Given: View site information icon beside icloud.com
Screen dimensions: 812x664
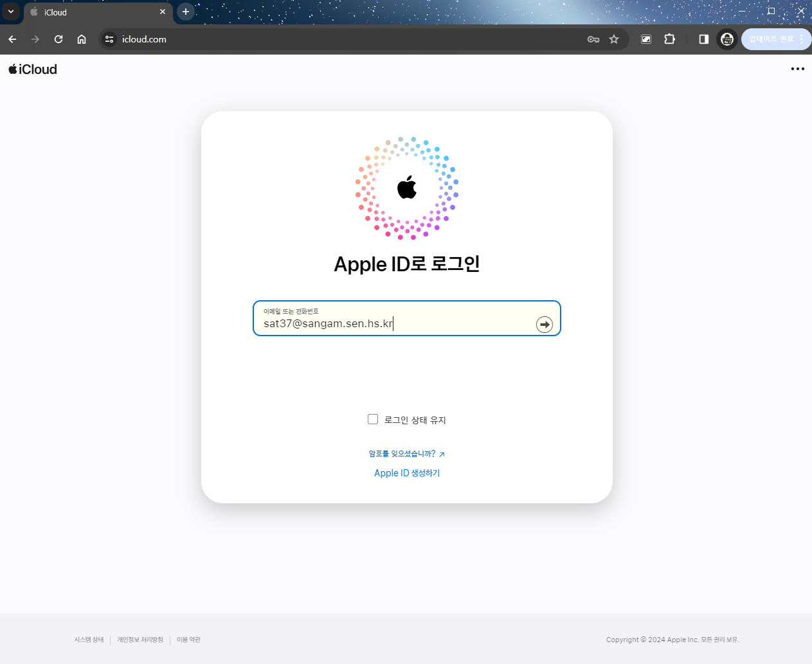Looking at the screenshot, I should click(109, 39).
